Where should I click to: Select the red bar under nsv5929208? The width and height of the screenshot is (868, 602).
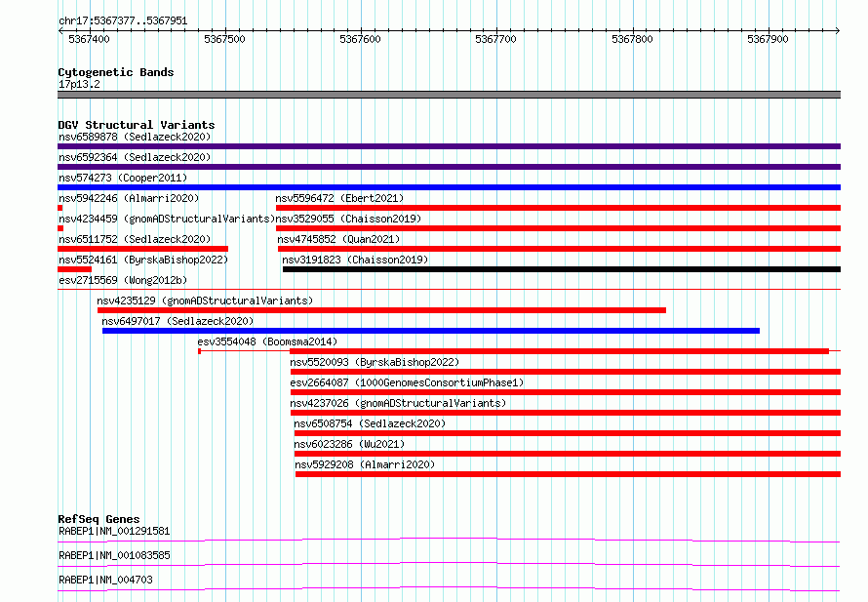(x=568, y=474)
